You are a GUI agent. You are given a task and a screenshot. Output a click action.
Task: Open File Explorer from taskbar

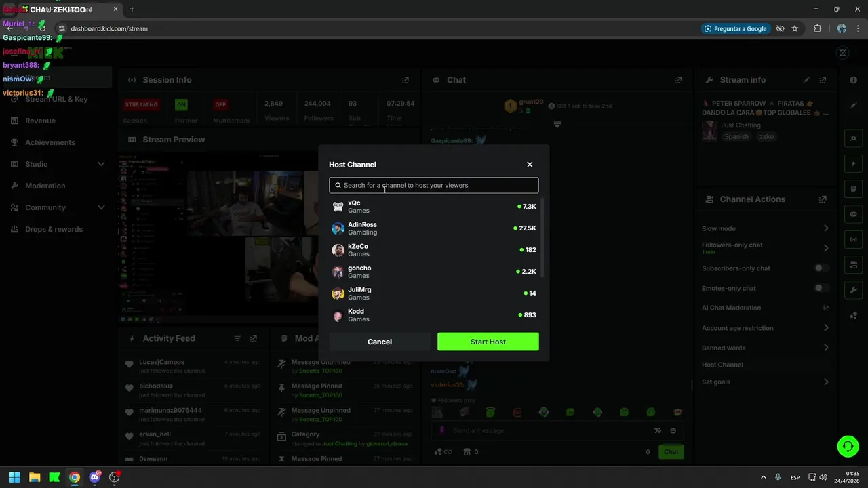coord(35,477)
